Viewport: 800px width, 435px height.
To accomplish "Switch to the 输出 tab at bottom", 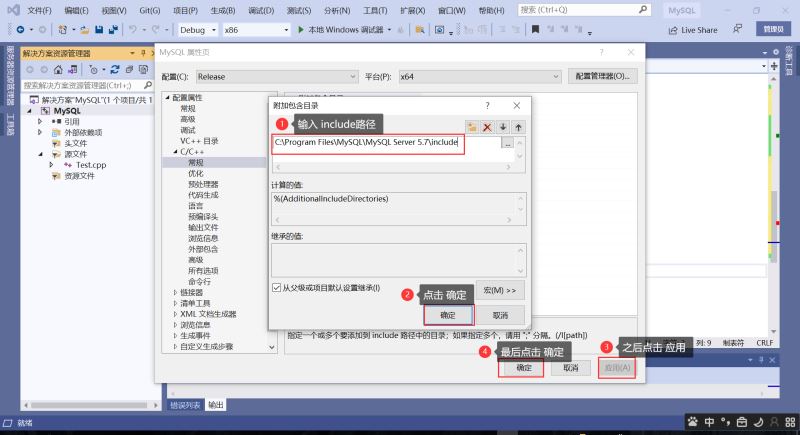I will [x=216, y=405].
